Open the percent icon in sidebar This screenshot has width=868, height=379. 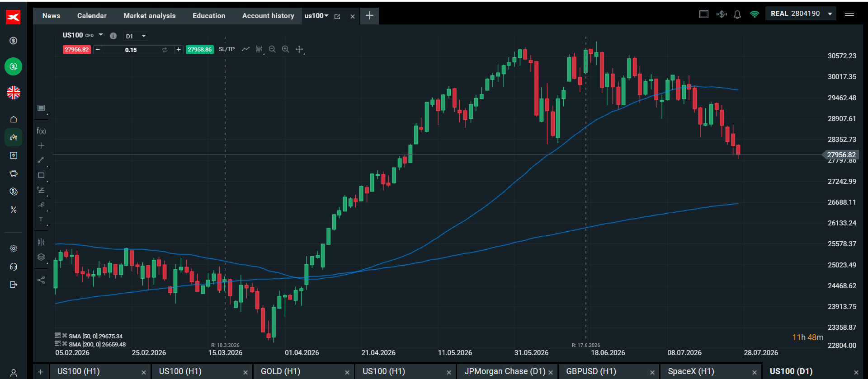[14, 210]
